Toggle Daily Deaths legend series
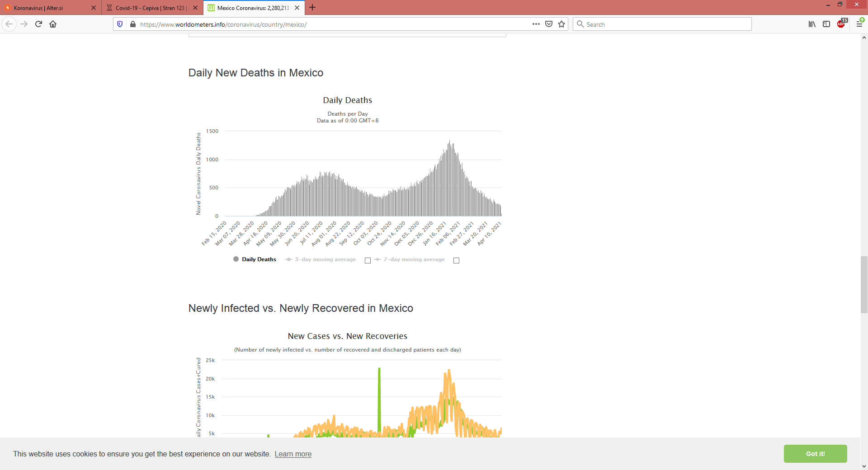Image resolution: width=868 pixels, height=470 pixels. 255,259
